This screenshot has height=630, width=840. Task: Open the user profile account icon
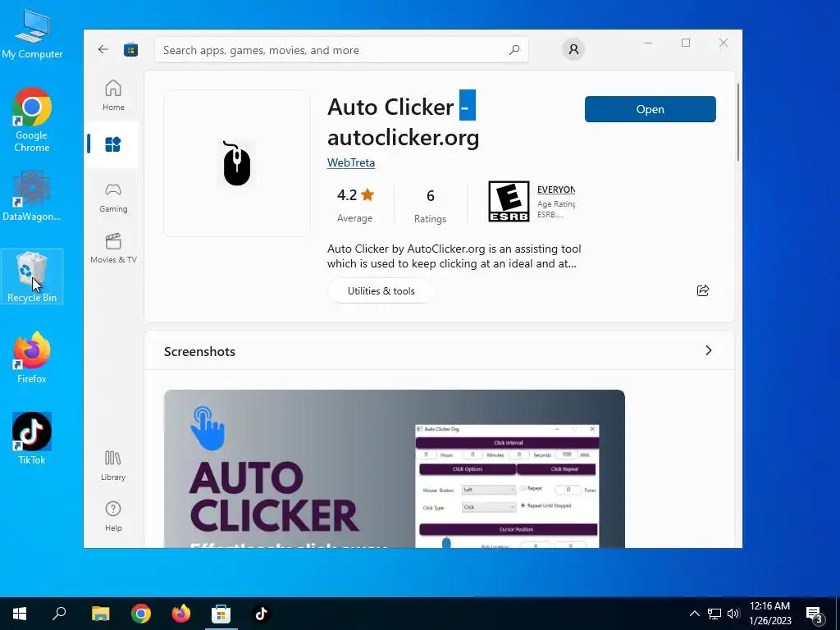click(x=573, y=50)
